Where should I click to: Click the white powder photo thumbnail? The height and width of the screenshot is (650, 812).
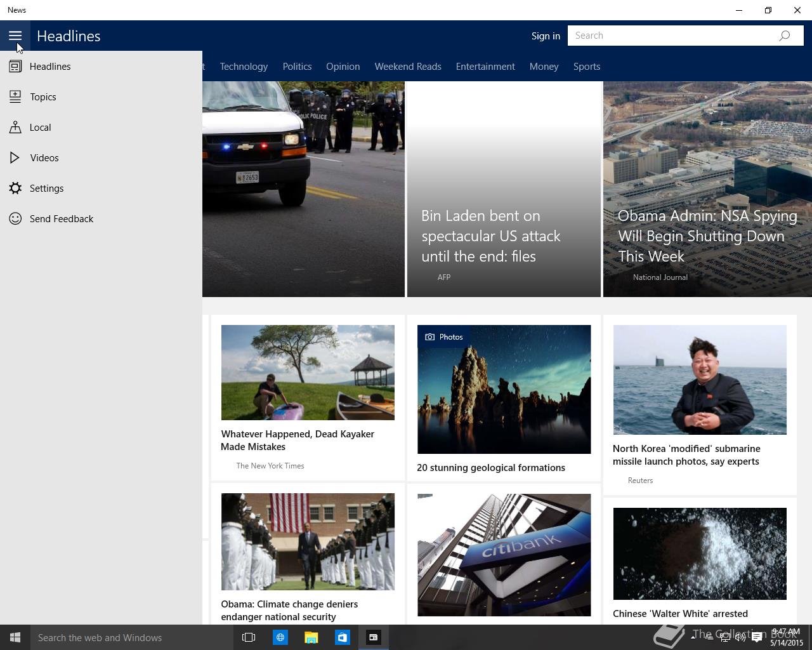coord(700,554)
